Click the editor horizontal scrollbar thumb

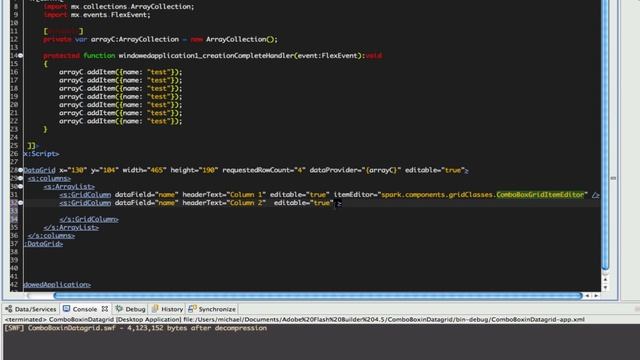point(318,296)
